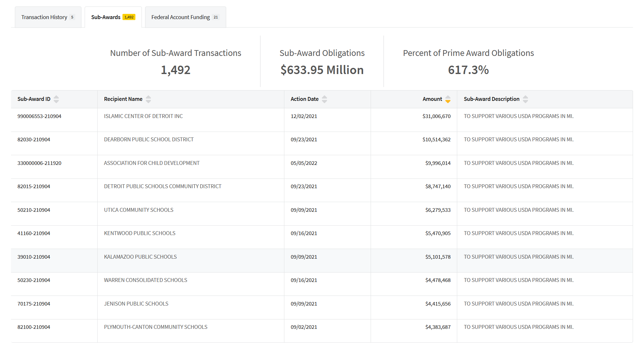Click the $633.95 Million obligations figure
Screen dimensions: 644x345
(x=322, y=70)
